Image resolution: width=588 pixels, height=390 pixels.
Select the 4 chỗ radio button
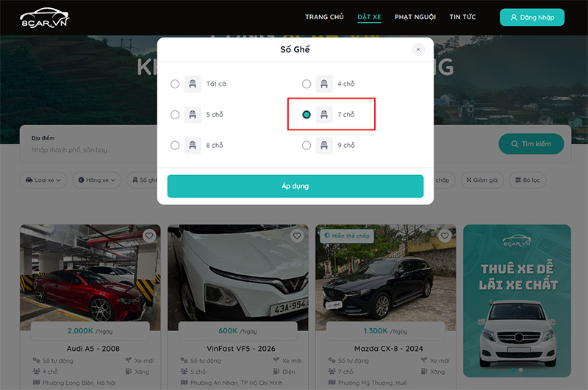tap(306, 84)
